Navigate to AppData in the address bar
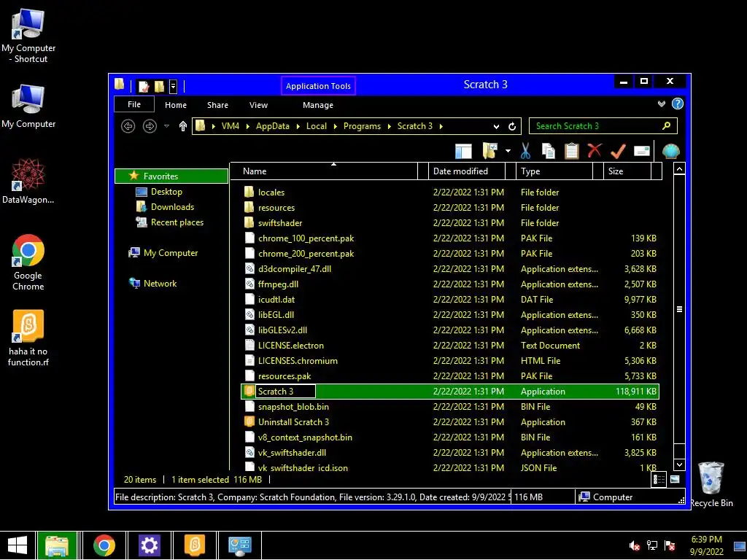Image resolution: width=747 pixels, height=560 pixels. pos(273,126)
